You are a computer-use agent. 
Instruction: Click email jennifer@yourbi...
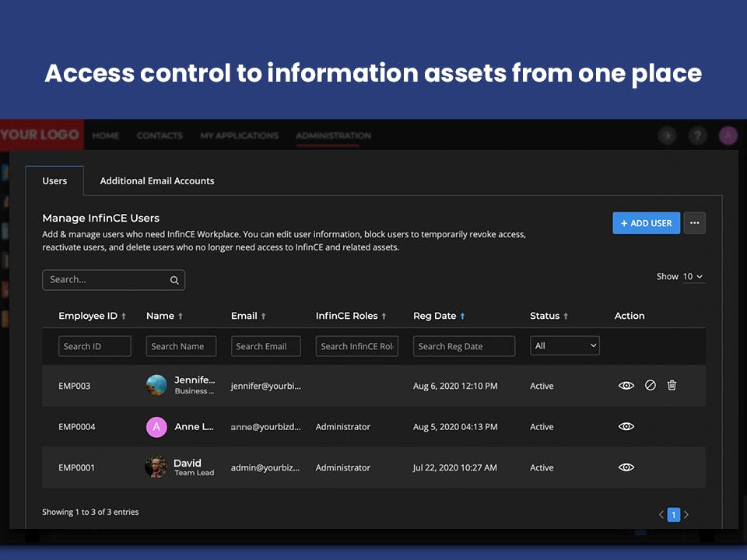[266, 387]
